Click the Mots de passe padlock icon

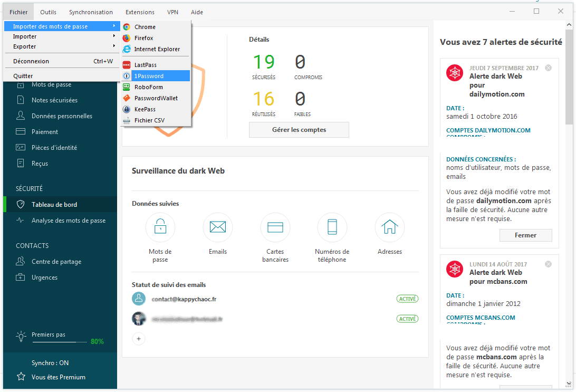(x=160, y=227)
